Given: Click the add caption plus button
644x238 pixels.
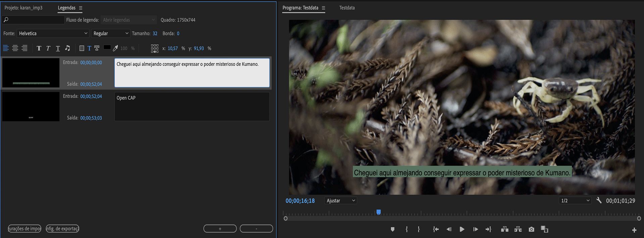Looking at the screenshot, I should pyautogui.click(x=220, y=229).
